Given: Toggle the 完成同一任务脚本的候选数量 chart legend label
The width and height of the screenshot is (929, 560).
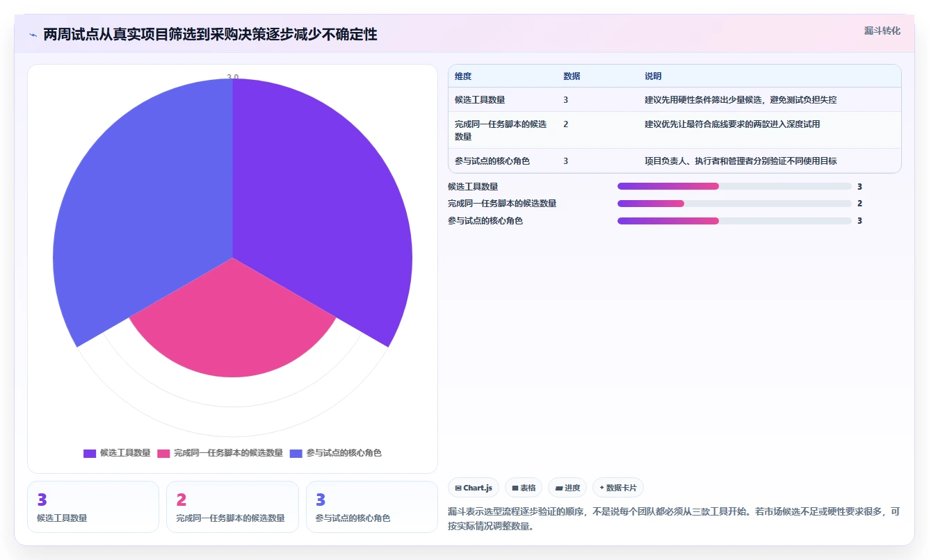Looking at the screenshot, I should click(x=228, y=453).
